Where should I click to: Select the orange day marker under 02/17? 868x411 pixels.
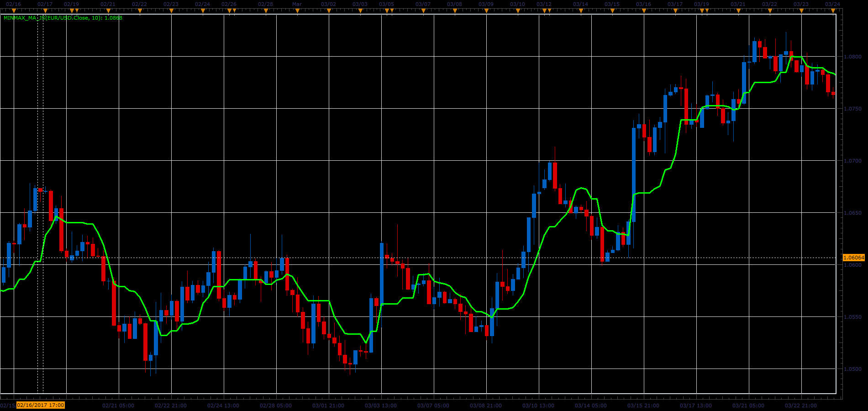45,11
